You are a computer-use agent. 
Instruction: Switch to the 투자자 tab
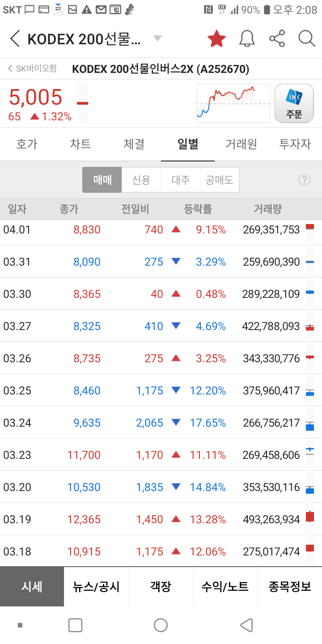[295, 144]
